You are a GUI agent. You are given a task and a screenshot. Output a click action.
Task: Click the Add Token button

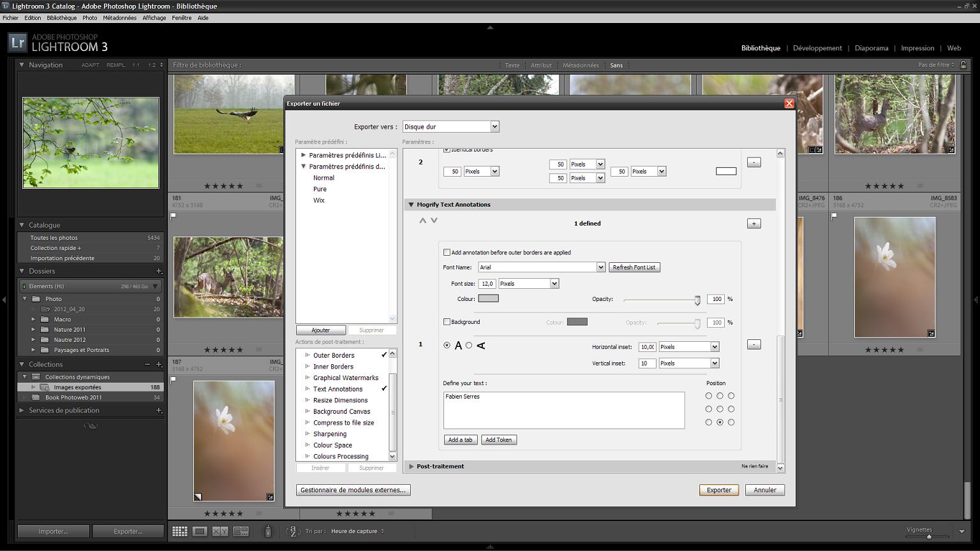click(498, 440)
